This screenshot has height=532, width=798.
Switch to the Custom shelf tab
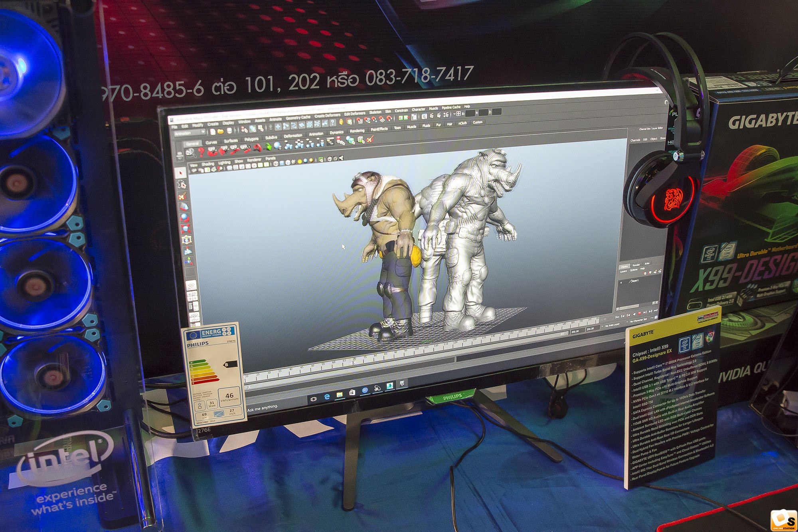pyautogui.click(x=478, y=122)
